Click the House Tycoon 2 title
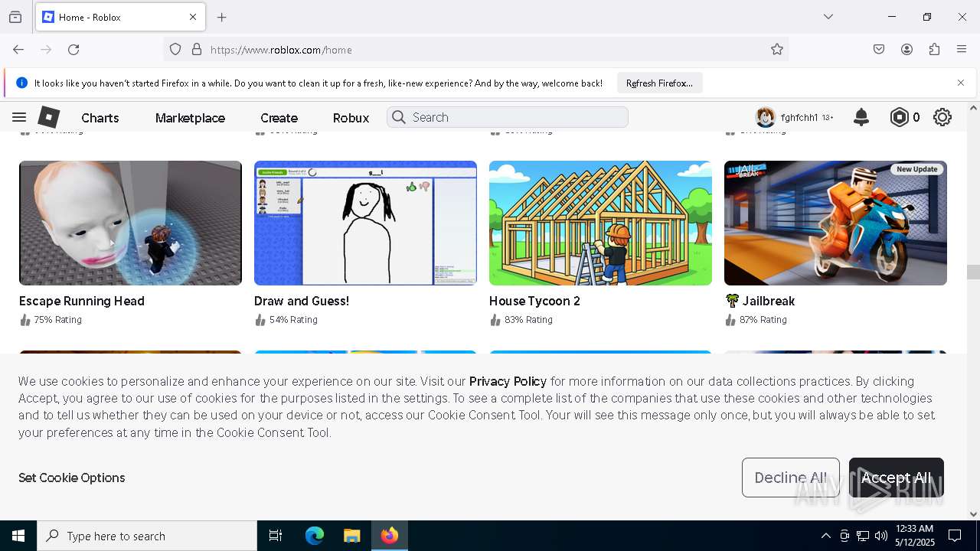980x551 pixels. pos(534,301)
